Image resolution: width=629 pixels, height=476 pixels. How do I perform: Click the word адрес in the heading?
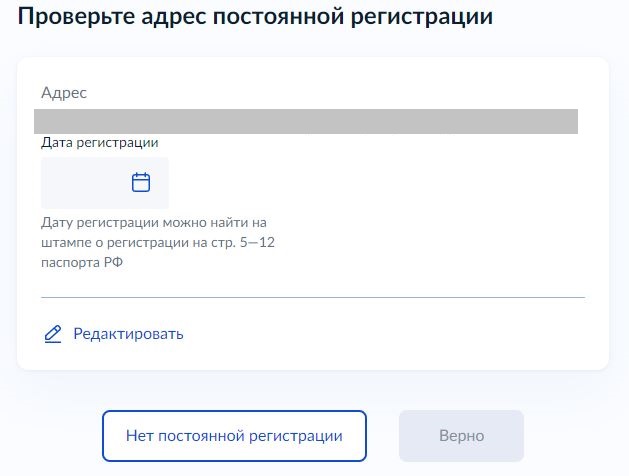click(x=174, y=18)
